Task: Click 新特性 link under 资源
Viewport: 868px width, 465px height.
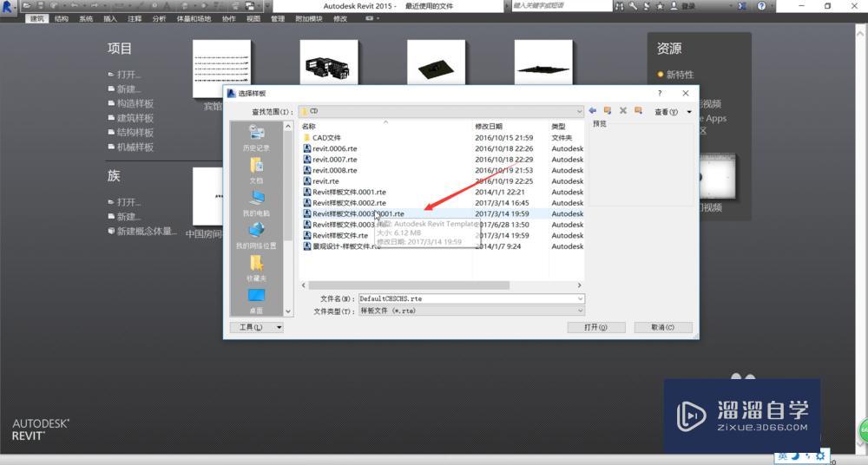Action: 680,75
